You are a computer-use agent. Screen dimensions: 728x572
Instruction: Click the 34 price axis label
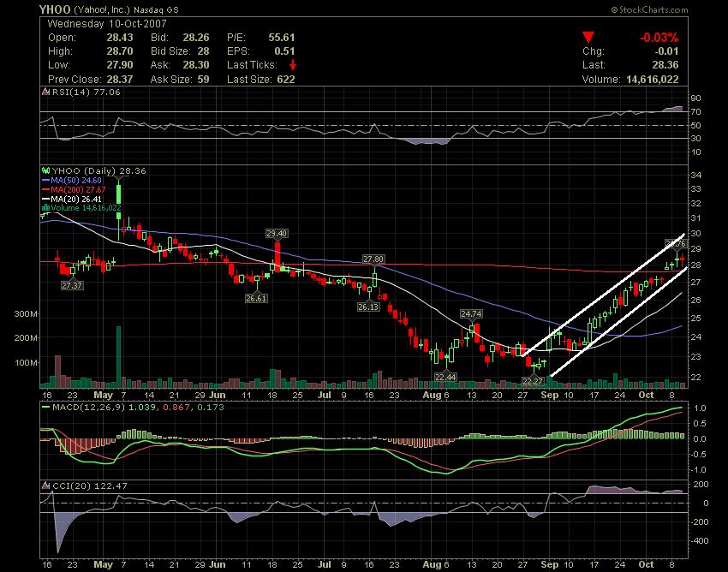pyautogui.click(x=696, y=175)
